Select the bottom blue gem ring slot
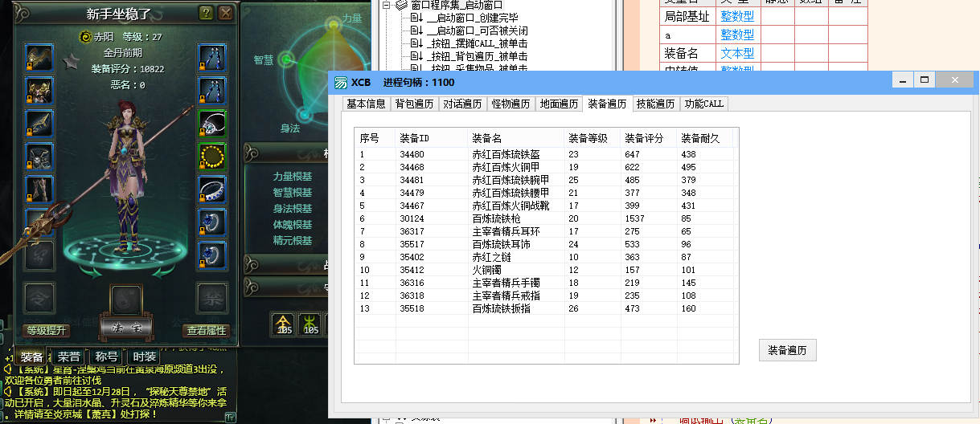 212,255
